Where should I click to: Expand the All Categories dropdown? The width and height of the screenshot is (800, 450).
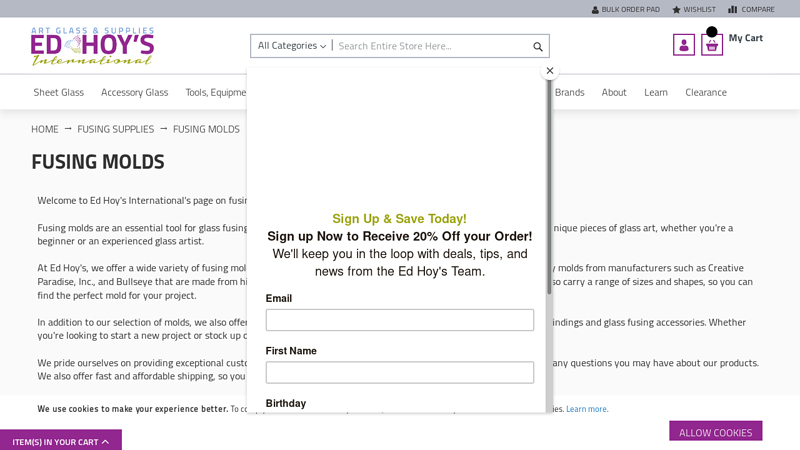pos(291,46)
